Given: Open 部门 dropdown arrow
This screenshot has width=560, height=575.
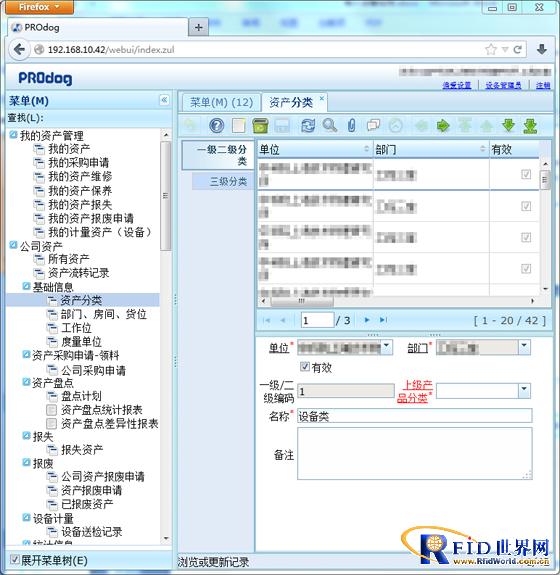Looking at the screenshot, I should coord(524,347).
